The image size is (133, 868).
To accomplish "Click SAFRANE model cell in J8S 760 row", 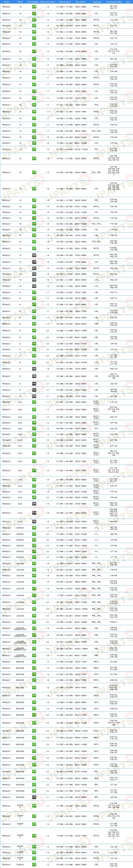I will point(20,797).
